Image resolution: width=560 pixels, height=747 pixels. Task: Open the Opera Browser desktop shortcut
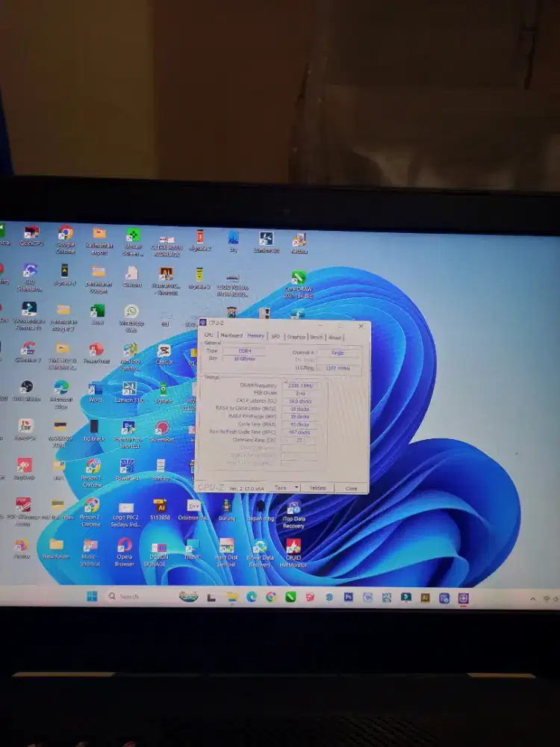pos(124,552)
